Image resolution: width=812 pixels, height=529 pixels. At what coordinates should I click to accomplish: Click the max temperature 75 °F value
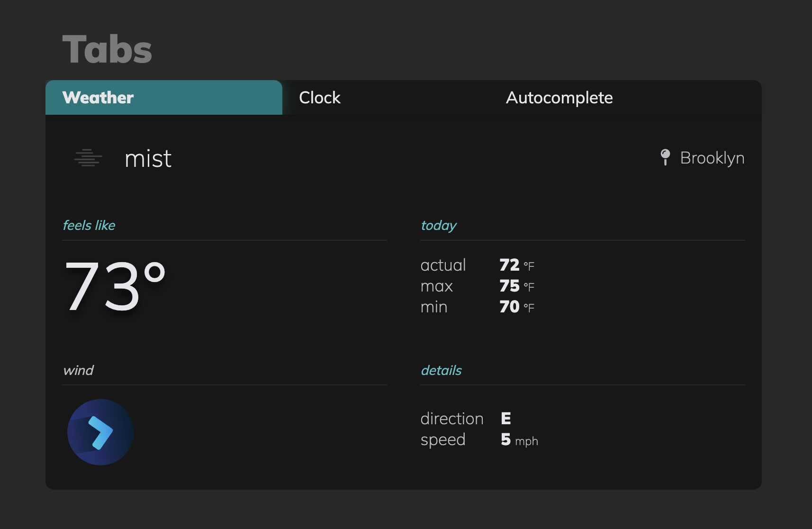517,286
